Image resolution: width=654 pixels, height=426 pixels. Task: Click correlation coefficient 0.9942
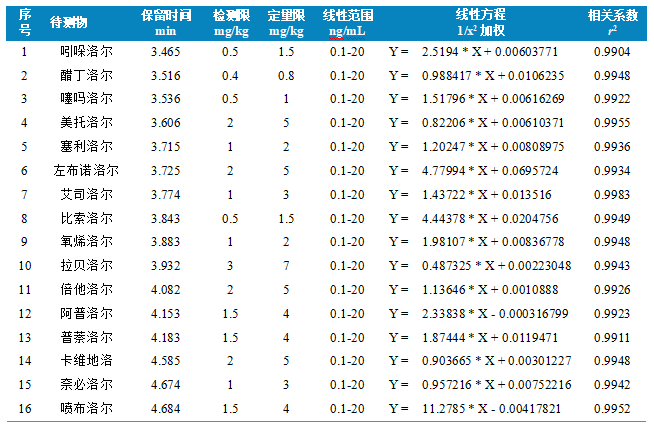(612, 385)
